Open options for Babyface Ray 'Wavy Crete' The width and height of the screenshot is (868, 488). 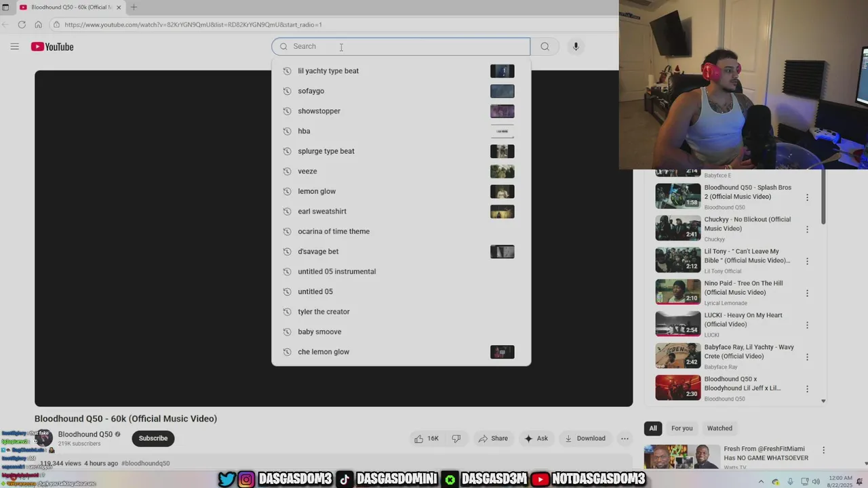pos(807,357)
